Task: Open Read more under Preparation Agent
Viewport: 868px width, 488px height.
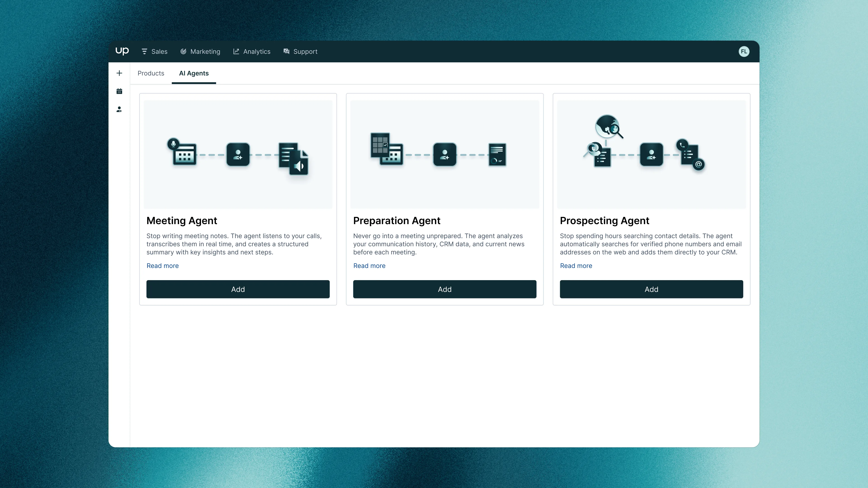Action: pyautogui.click(x=369, y=266)
